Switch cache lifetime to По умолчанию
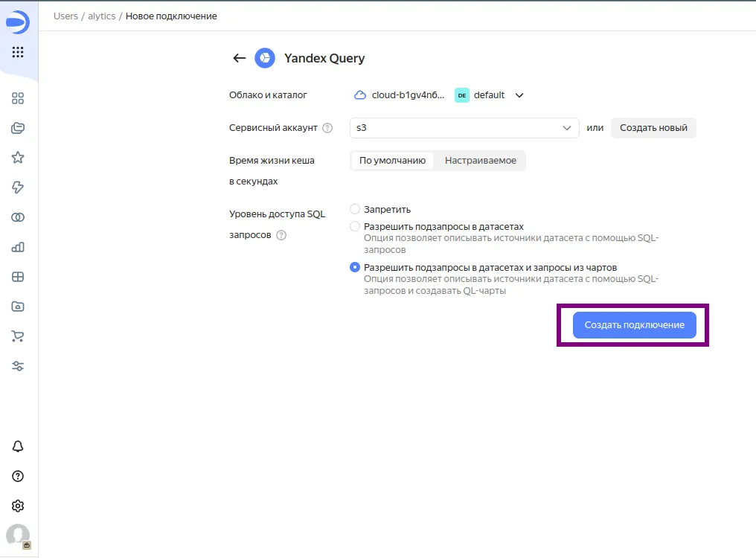This screenshot has width=756, height=558. (392, 161)
